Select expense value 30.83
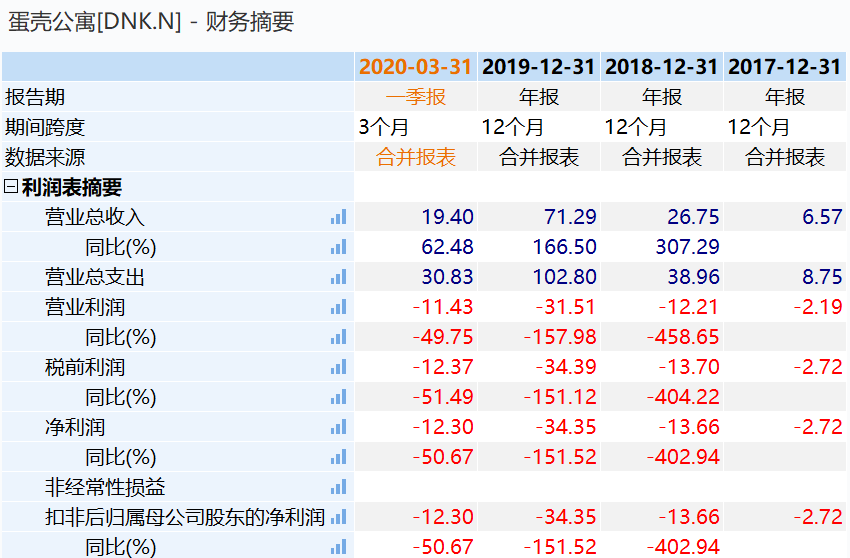 coord(447,277)
